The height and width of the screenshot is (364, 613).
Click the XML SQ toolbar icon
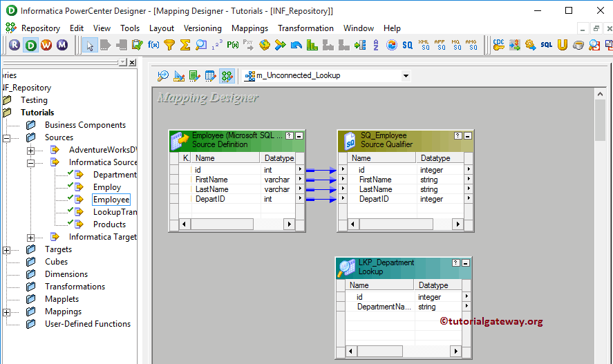tap(424, 45)
